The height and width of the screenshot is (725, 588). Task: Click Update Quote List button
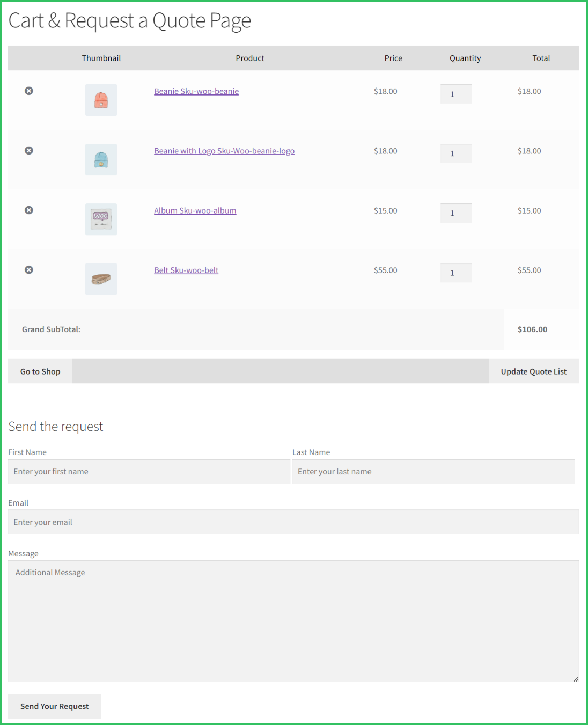(534, 371)
